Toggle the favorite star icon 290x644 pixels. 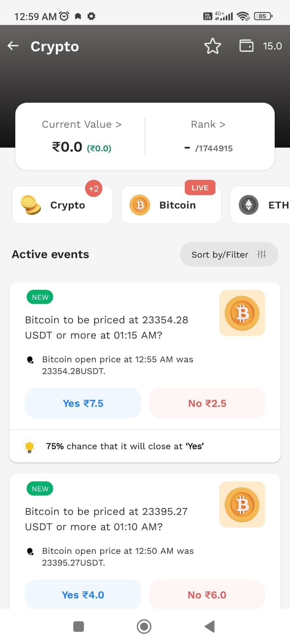[x=213, y=46]
